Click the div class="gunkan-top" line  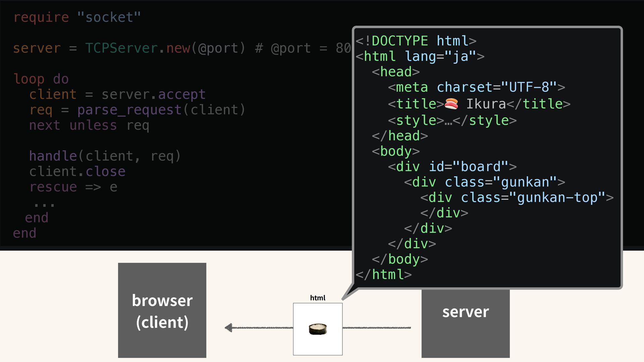[x=517, y=197]
